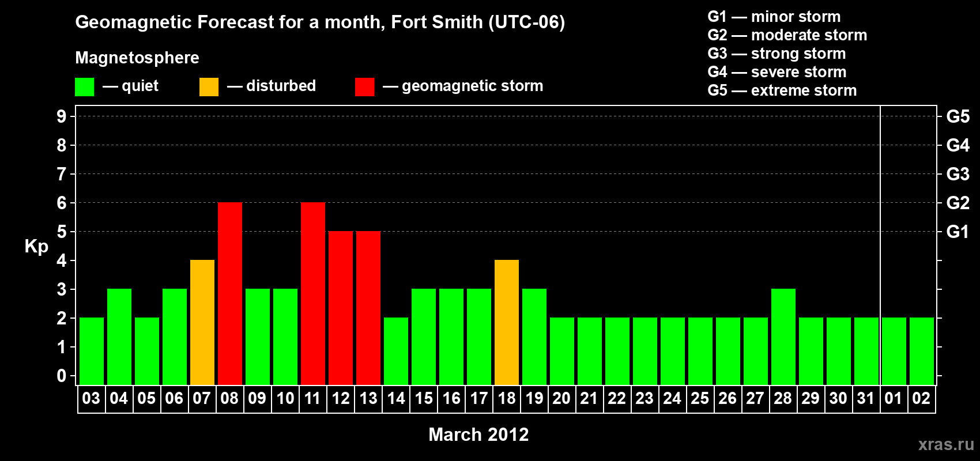
Task: Click 'G3 — strong storm' legend line
Action: click(777, 54)
